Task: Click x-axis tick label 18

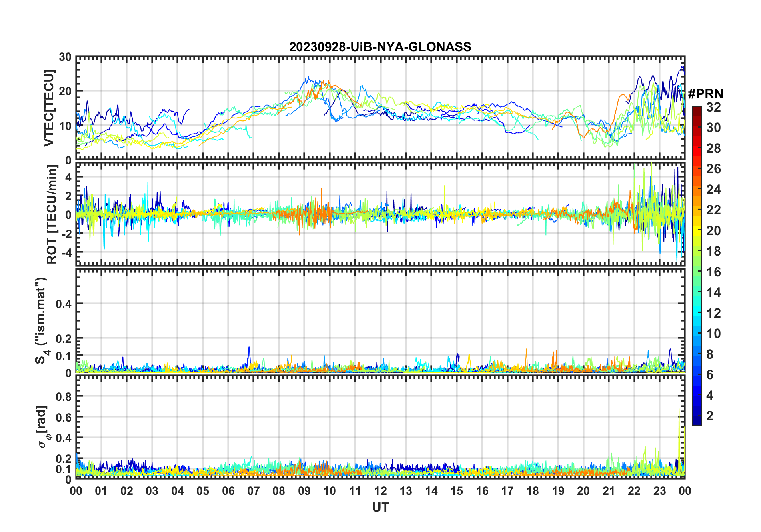Action: coord(533,491)
